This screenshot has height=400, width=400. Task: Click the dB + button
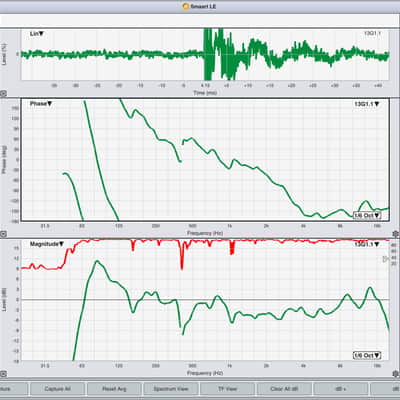coord(341,389)
